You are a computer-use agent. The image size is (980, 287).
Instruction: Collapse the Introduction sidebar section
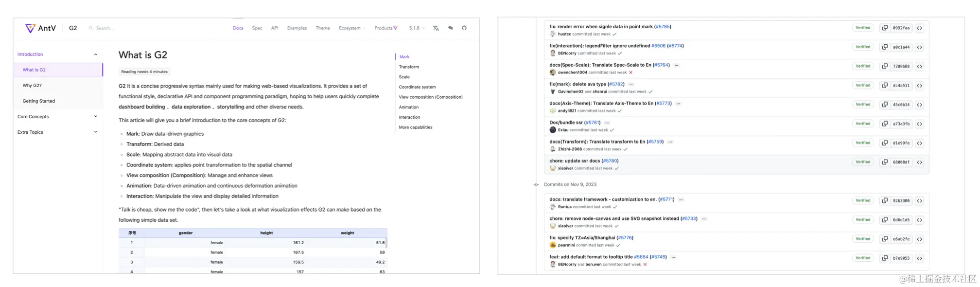[96, 54]
